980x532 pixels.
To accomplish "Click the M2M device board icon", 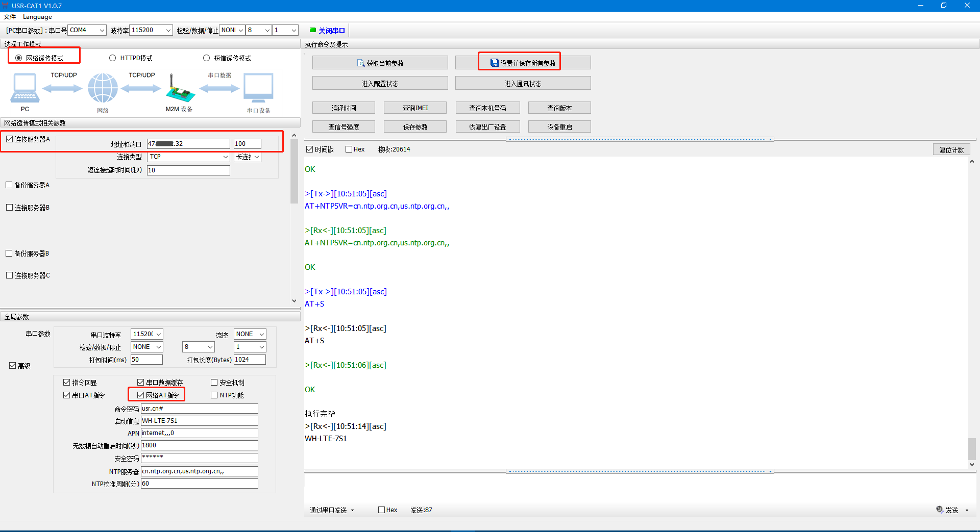I will (180, 88).
